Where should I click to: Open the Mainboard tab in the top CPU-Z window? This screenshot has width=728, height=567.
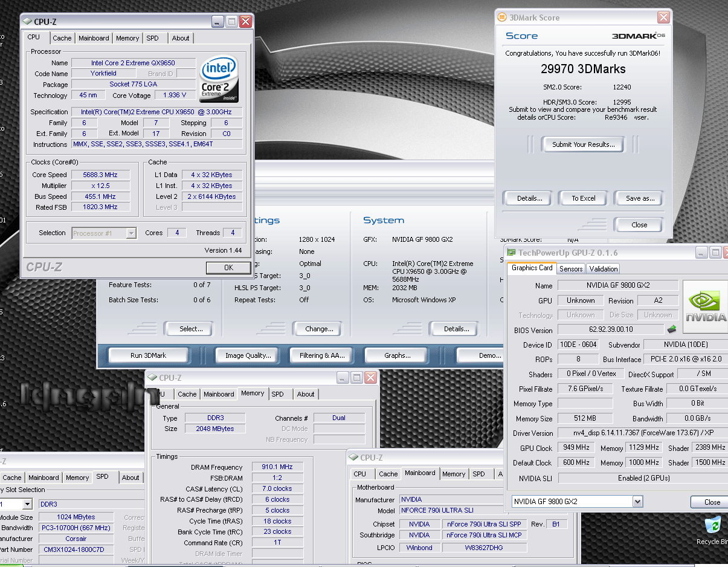pyautogui.click(x=94, y=38)
